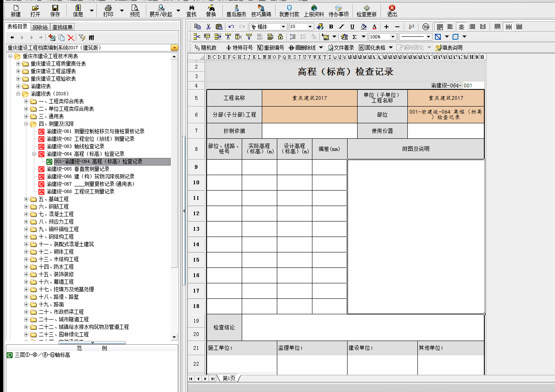Click the 抄测依据 input cell

(309, 131)
